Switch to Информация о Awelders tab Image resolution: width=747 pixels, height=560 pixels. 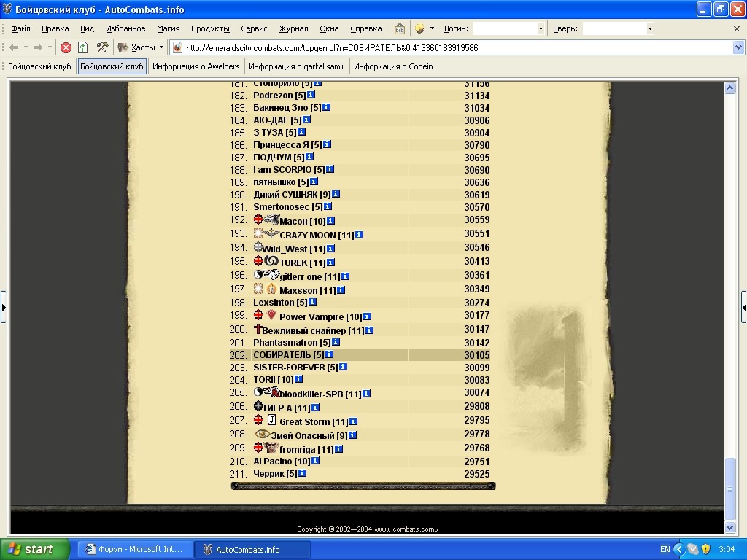tap(196, 66)
